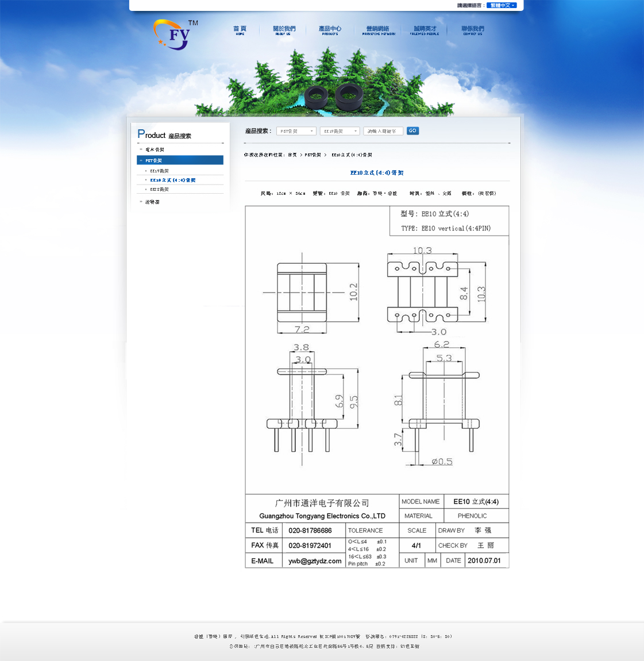Select the highlighted PBT sidebar category
This screenshot has height=661, width=644.
pyautogui.click(x=180, y=160)
